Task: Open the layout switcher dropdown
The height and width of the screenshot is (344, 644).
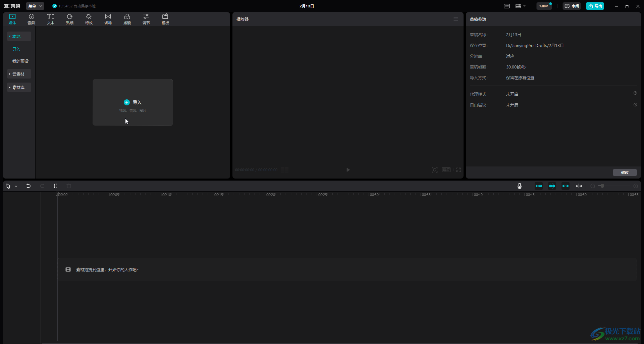Action: pos(521,6)
